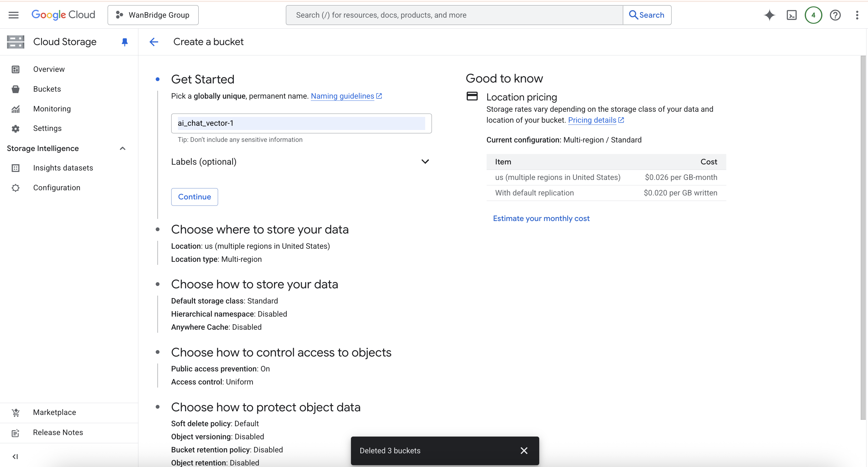Unpin Cloud Storage with the pin icon
The width and height of the screenshot is (868, 467).
(124, 42)
